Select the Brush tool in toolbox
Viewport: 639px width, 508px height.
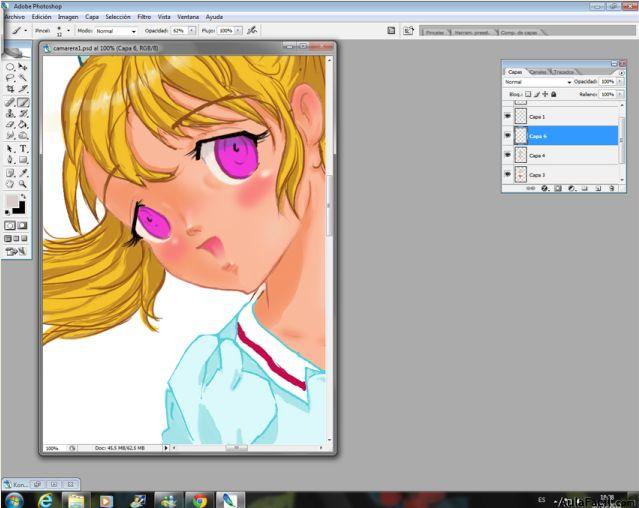23,102
